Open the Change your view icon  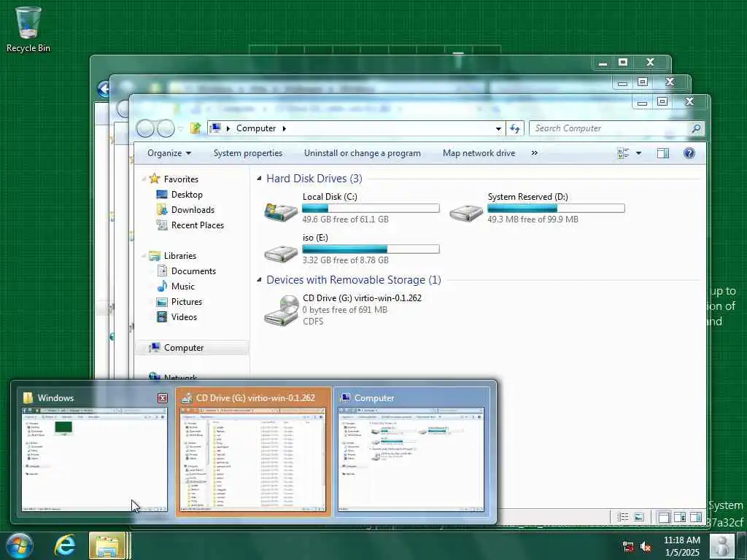pos(623,153)
